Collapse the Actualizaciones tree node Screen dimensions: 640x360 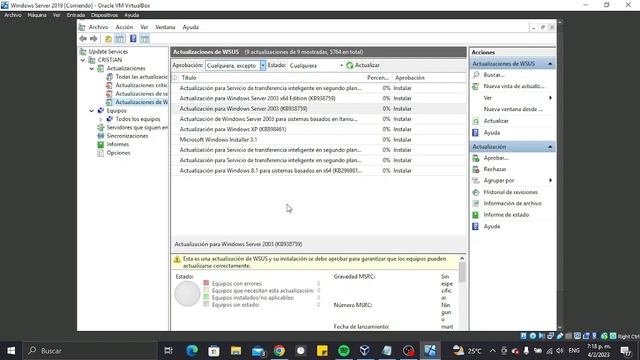pos(92,69)
